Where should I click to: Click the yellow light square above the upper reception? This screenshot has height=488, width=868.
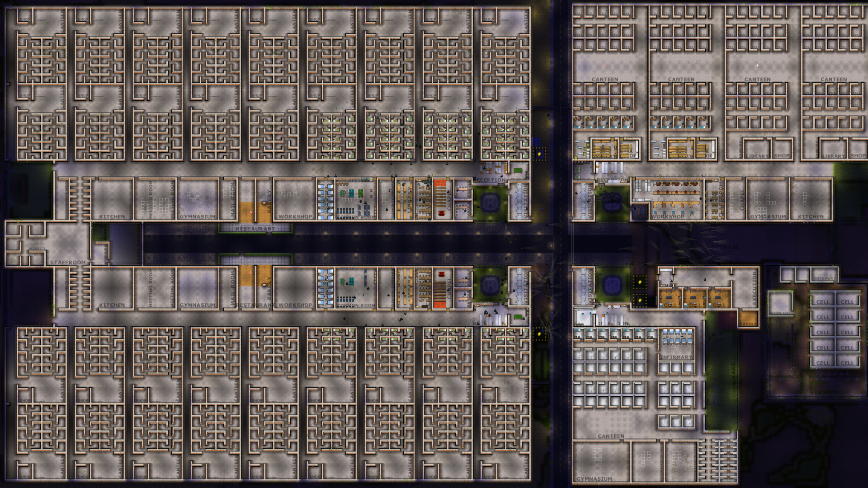(x=539, y=154)
